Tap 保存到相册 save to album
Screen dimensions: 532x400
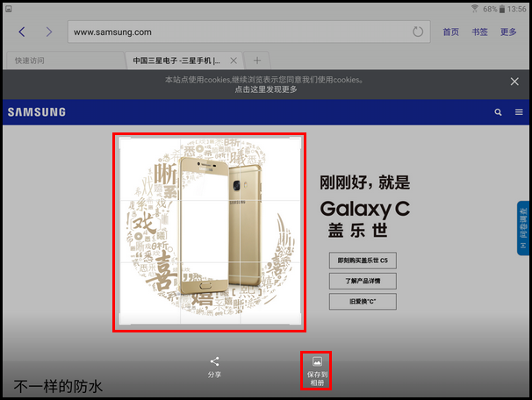317,371
